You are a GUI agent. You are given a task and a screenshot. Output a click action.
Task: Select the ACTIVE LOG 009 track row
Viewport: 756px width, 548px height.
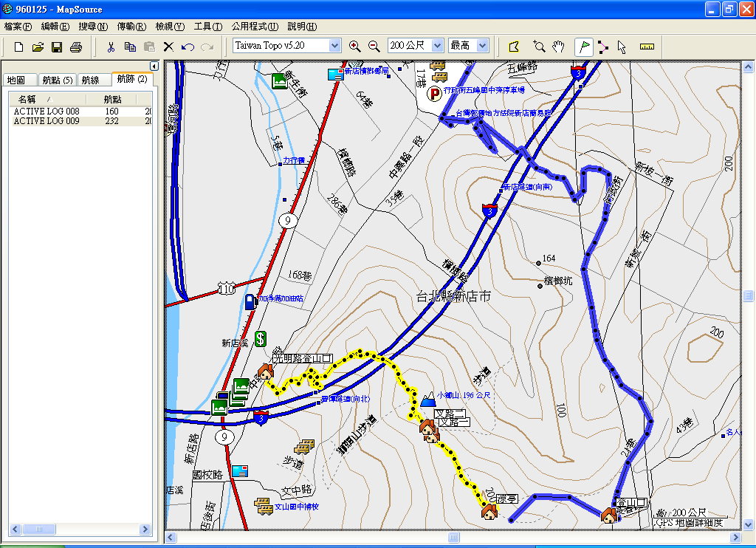(x=80, y=121)
